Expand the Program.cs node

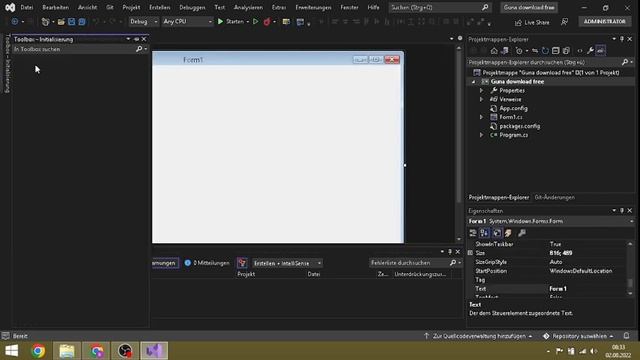(481, 135)
